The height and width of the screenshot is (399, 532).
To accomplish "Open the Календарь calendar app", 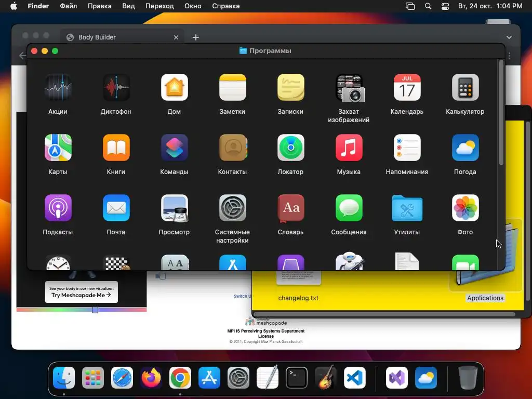I will click(407, 87).
